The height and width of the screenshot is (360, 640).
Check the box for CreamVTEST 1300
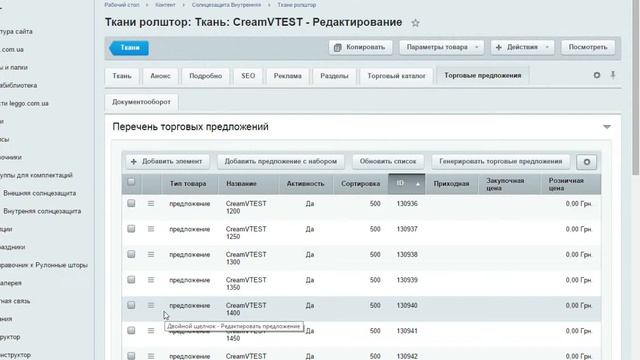coord(131,254)
